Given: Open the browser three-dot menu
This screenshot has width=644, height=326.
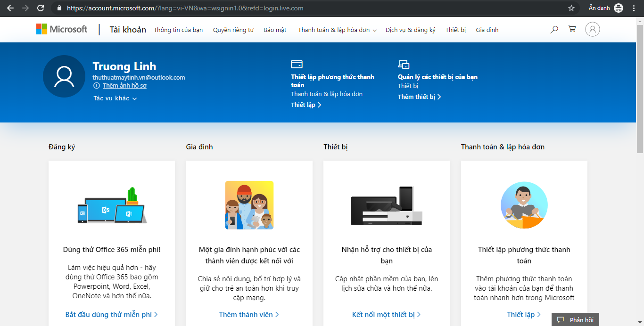Looking at the screenshot, I should [633, 8].
